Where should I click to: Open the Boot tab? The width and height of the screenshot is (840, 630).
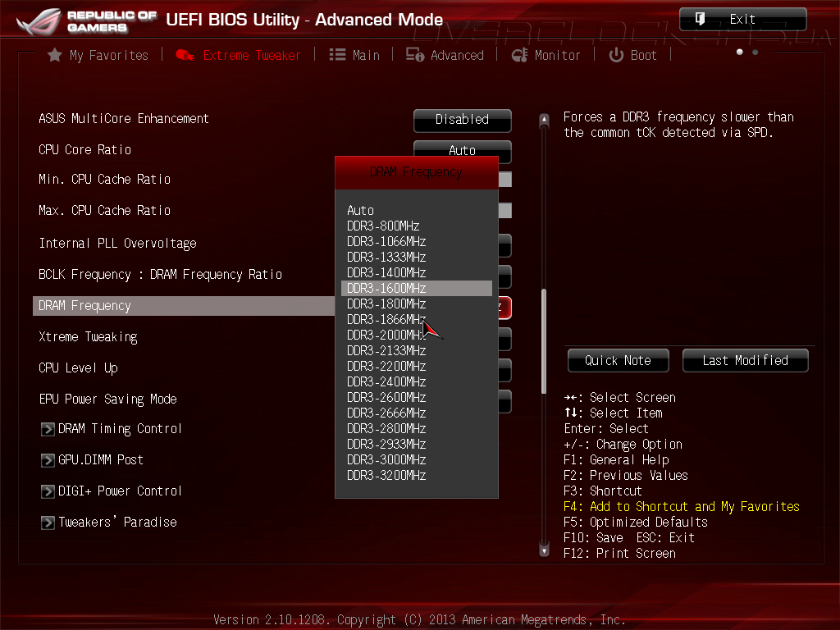pos(632,55)
